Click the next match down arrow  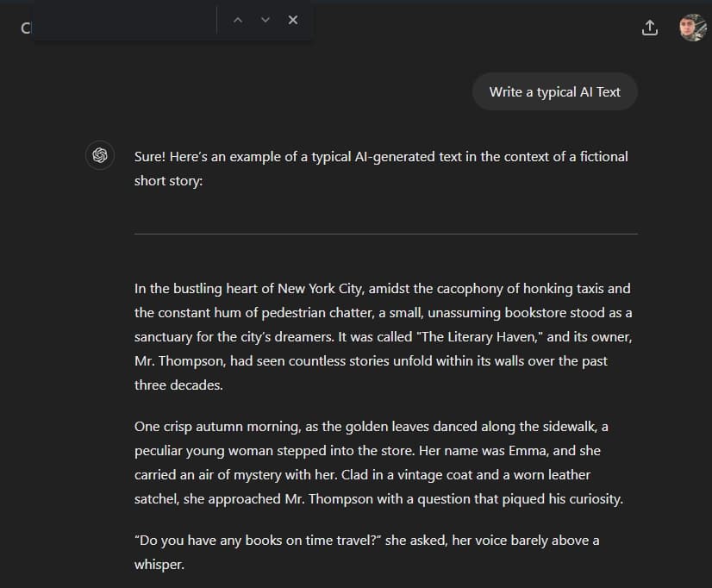click(x=265, y=19)
